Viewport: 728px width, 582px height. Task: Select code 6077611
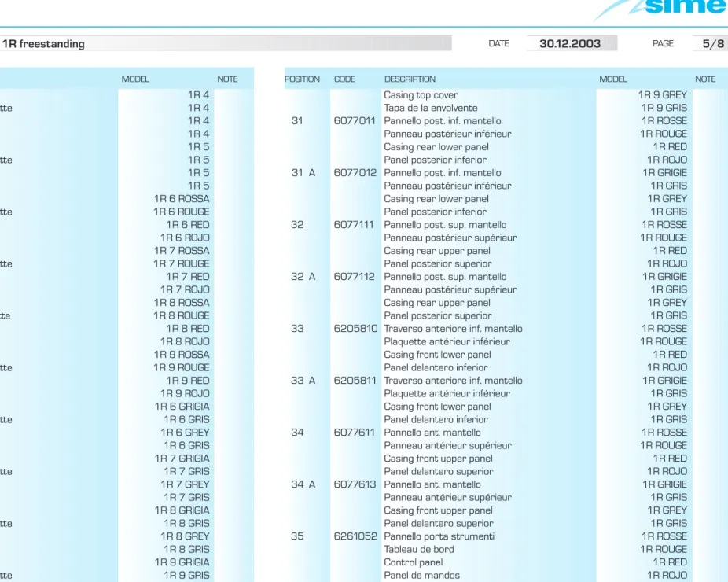pyautogui.click(x=355, y=433)
